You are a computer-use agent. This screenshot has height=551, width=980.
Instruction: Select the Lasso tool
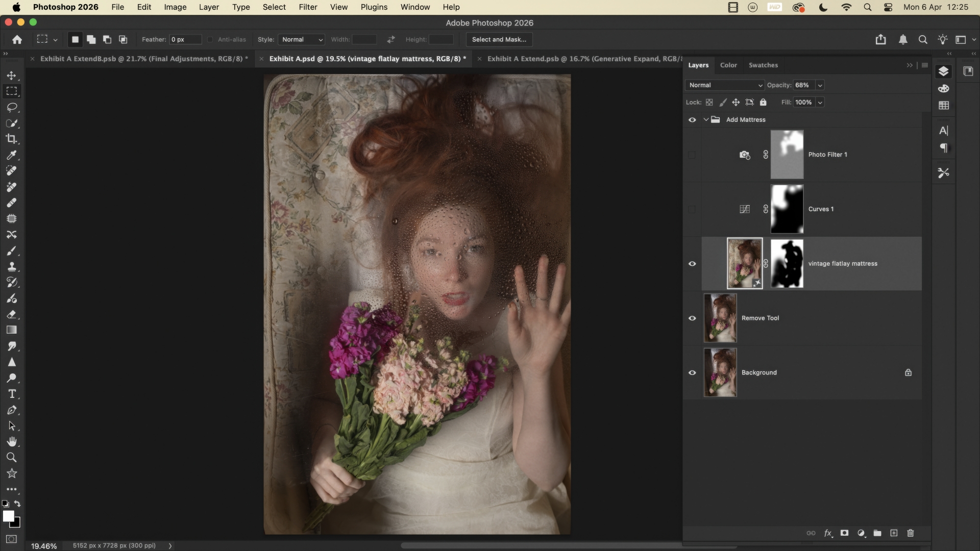coord(11,107)
